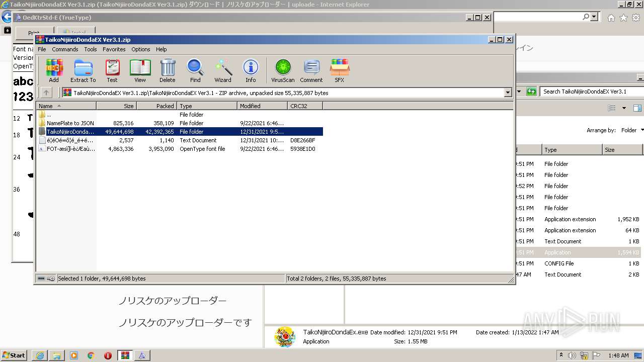This screenshot has height=362, width=644.
Task: Click the Explorer refresh green arrows button
Action: click(x=531, y=92)
